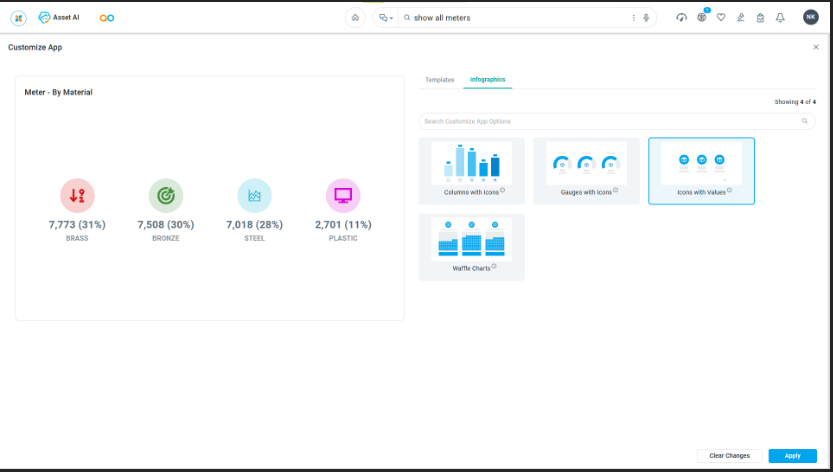Open the speedometer dashboard icon

click(681, 18)
